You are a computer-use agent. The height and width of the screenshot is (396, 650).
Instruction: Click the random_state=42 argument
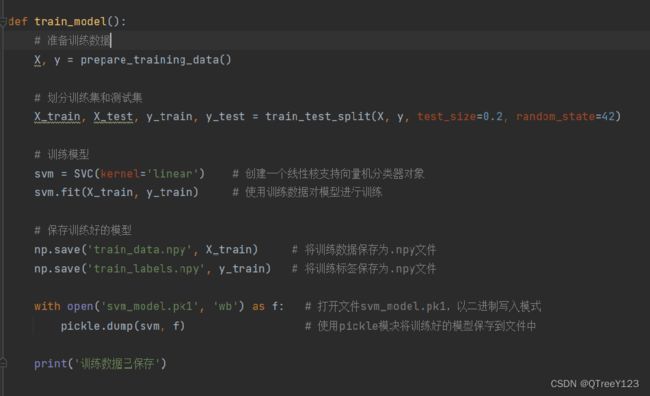(x=565, y=117)
